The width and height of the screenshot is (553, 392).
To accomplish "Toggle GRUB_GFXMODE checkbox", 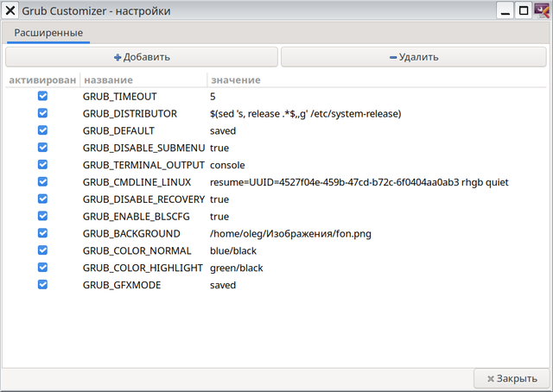I will point(42,284).
